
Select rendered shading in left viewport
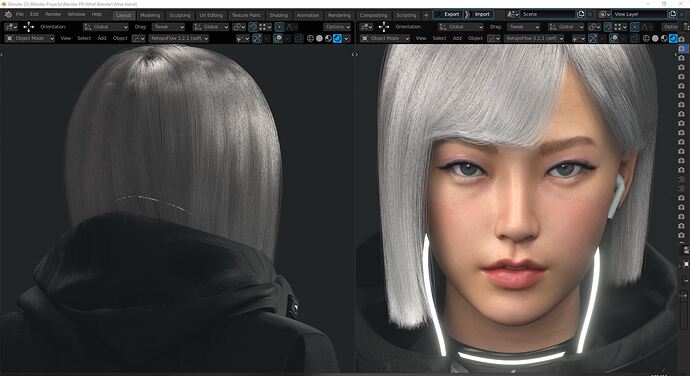338,38
